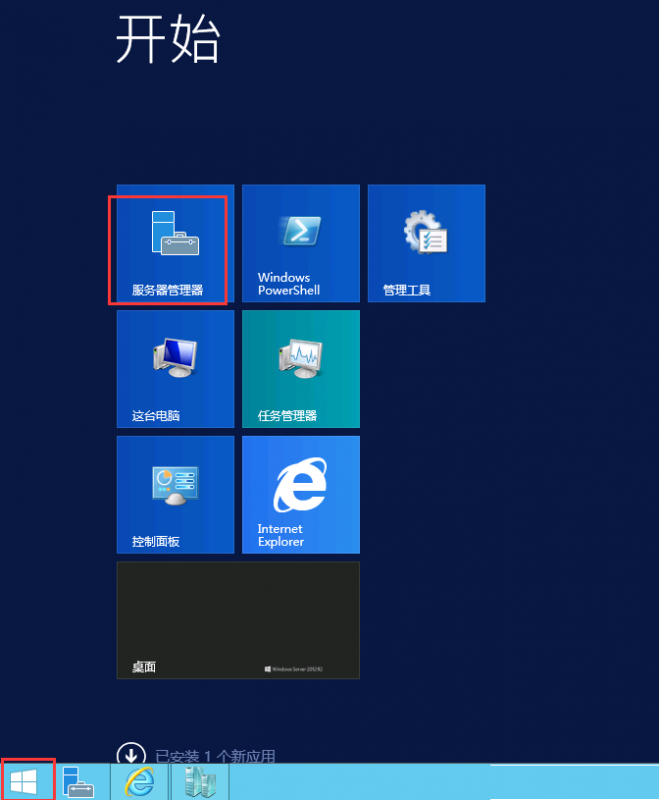659x800 pixels.
Task: Launch Windows PowerShell tile
Action: click(x=301, y=243)
